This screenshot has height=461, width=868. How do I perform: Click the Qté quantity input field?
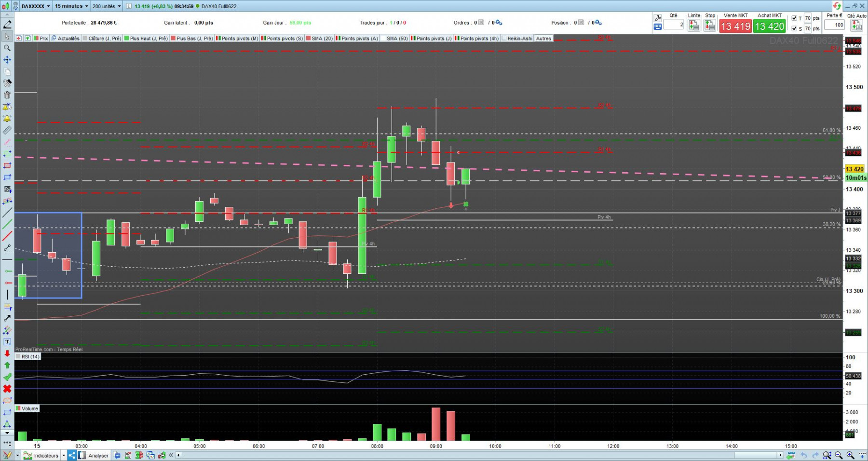(x=674, y=25)
